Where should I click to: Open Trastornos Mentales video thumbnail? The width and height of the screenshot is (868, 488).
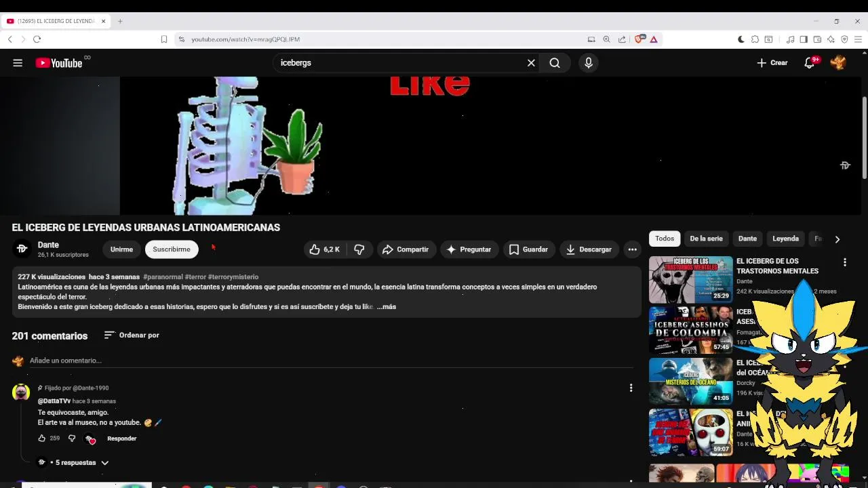[690, 279]
